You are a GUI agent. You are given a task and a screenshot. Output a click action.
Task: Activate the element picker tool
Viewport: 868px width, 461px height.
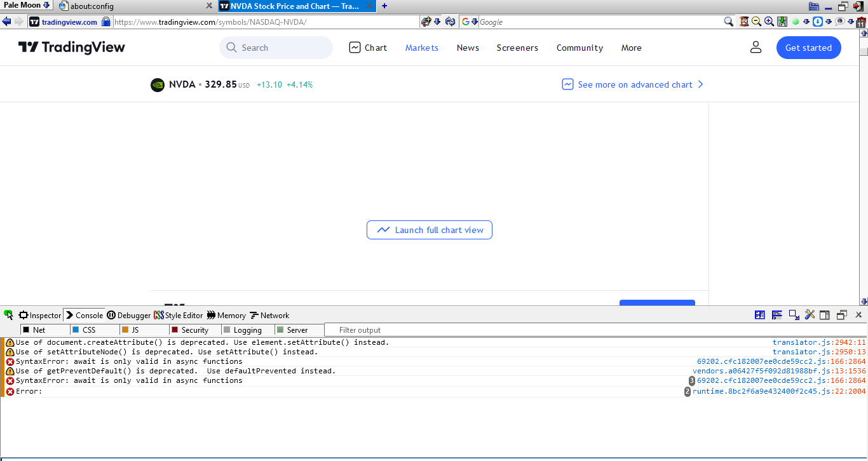tap(8, 315)
